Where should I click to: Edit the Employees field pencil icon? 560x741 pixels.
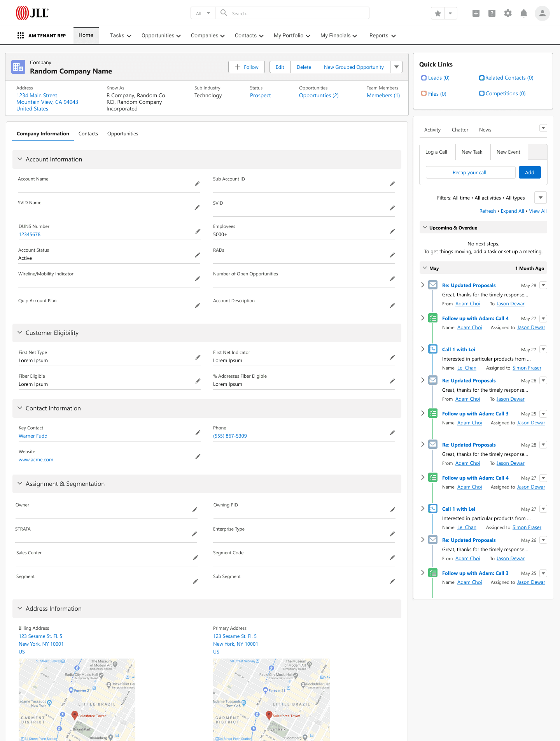[392, 231]
